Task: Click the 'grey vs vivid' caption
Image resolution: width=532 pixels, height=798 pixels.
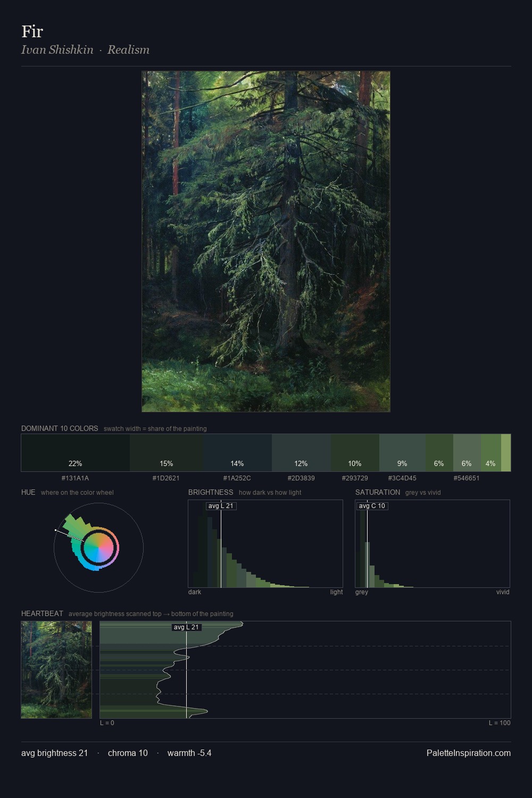Action: tap(423, 493)
